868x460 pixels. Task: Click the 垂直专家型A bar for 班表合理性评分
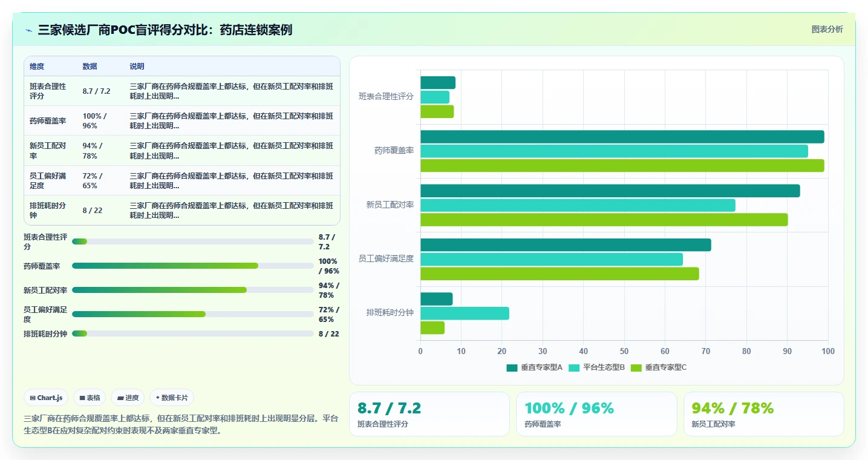click(438, 83)
